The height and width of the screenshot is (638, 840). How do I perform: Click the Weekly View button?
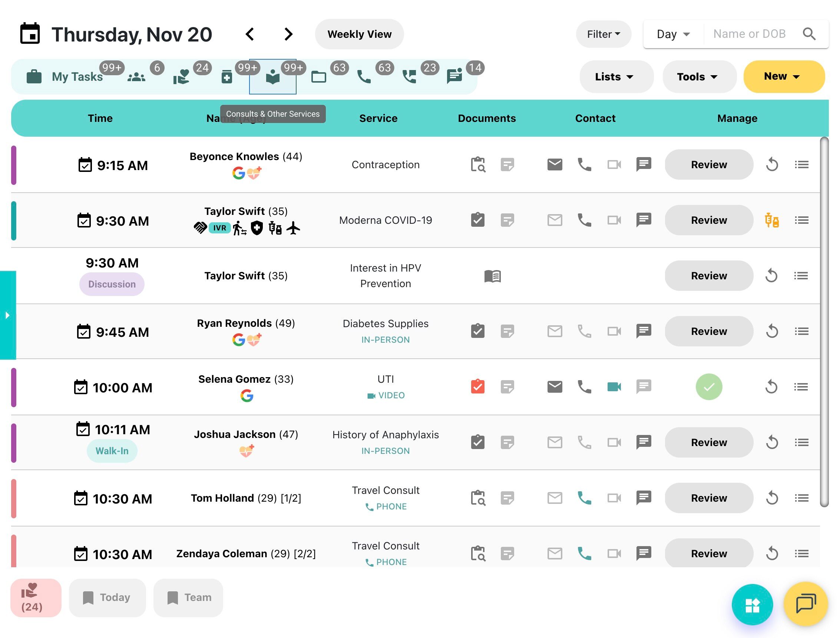coord(359,34)
